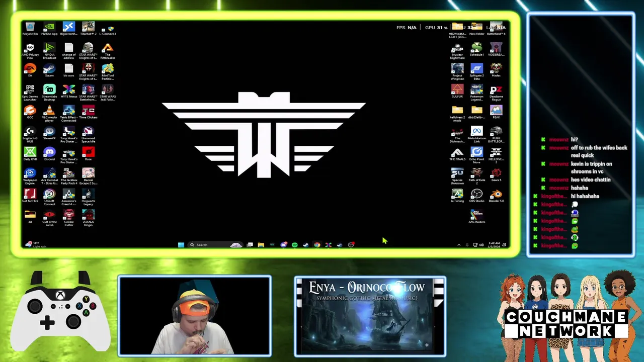Screen dimensions: 644x362
Task: Open the Daily OVR desktop icon
Action: (x=30, y=154)
